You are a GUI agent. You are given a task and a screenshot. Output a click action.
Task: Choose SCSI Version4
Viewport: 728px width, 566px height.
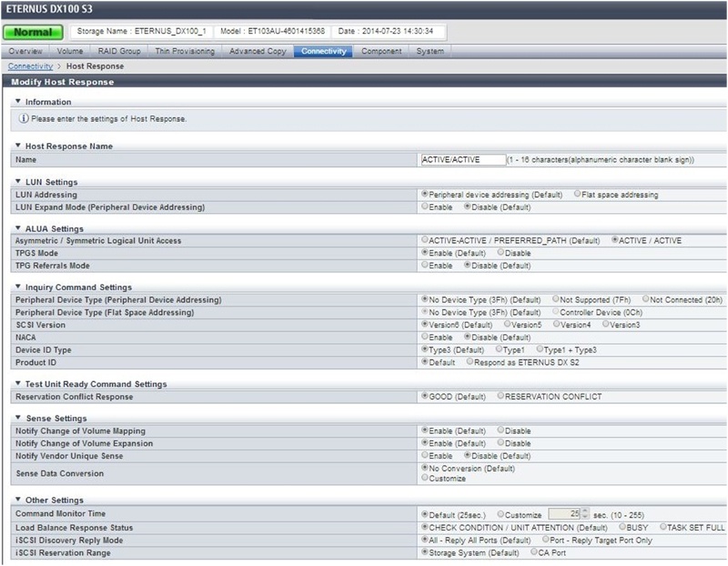coord(556,324)
